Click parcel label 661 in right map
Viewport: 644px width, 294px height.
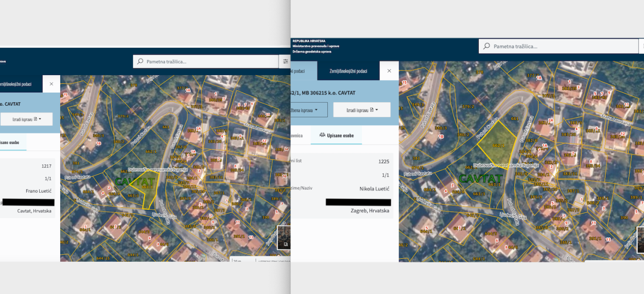pos(515,119)
